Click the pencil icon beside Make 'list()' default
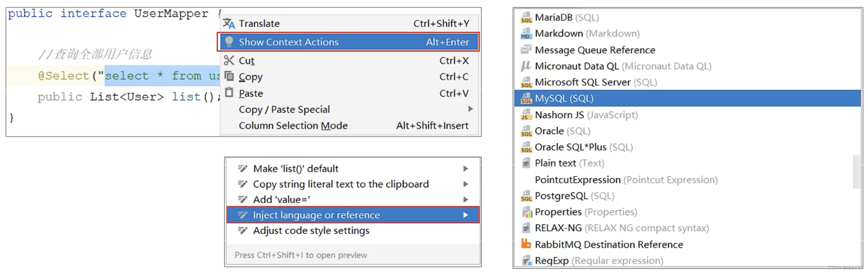Viewport: 868px width, 273px height. [x=243, y=168]
